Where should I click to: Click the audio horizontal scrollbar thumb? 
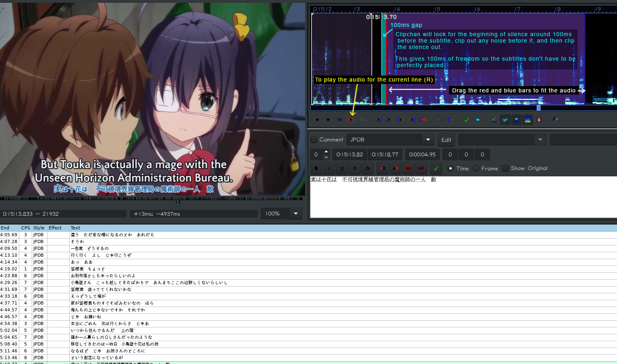[x=539, y=108]
